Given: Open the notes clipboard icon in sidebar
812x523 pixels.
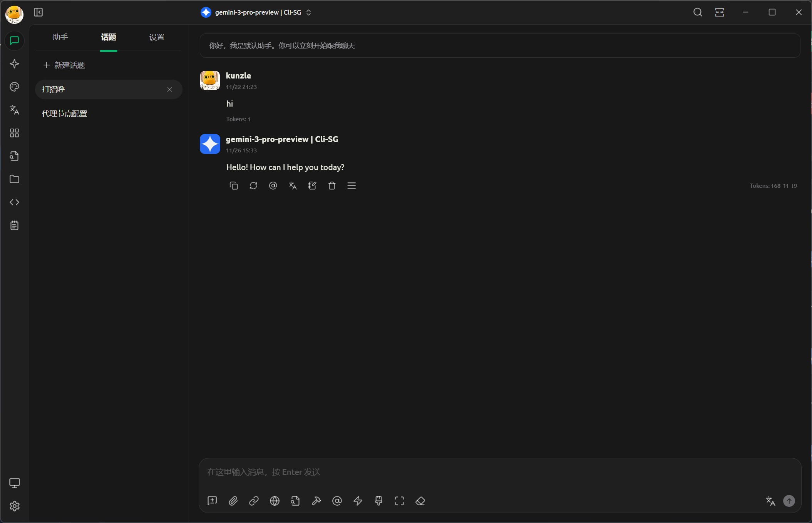Looking at the screenshot, I should (14, 225).
